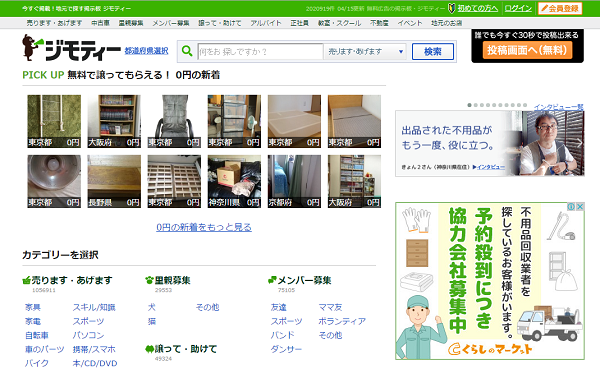Click 0円の新着をもっと見る link

204,227
